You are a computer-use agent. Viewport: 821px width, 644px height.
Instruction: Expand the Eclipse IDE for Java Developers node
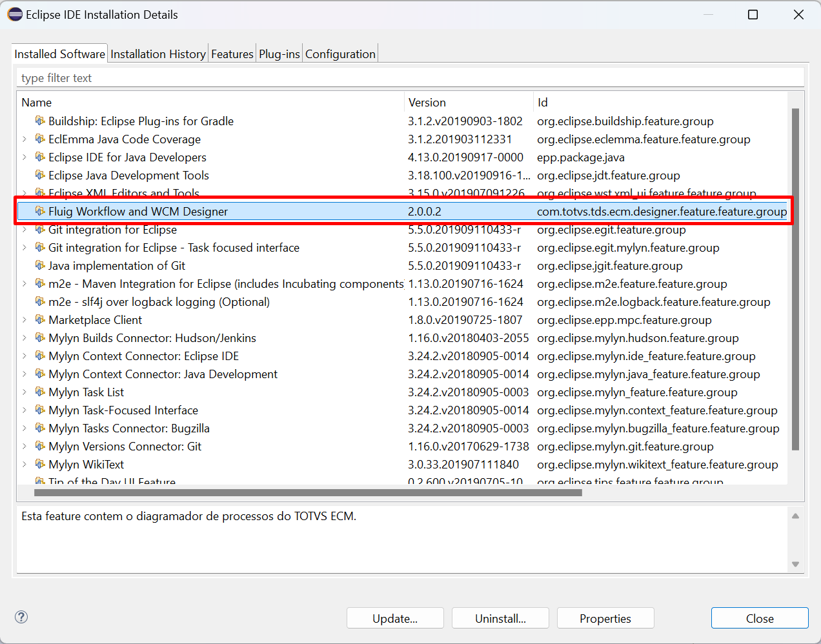(25, 157)
